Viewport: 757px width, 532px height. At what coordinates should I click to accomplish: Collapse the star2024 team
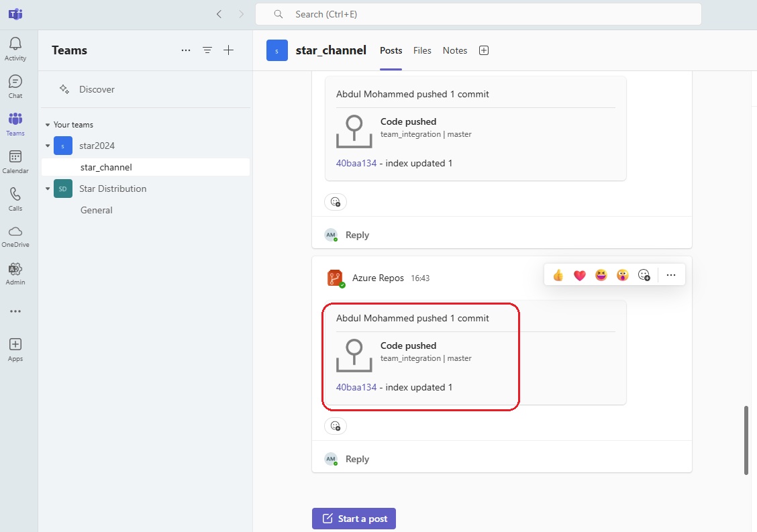(x=47, y=146)
